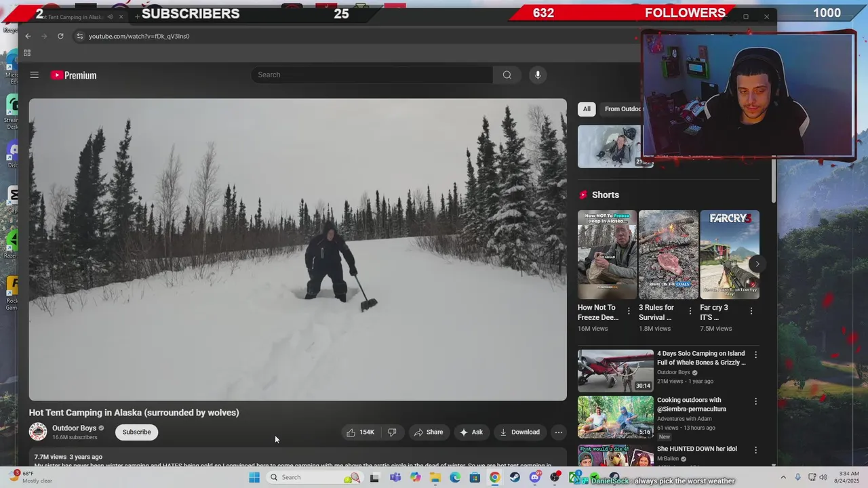Go back using browser back arrow

28,36
